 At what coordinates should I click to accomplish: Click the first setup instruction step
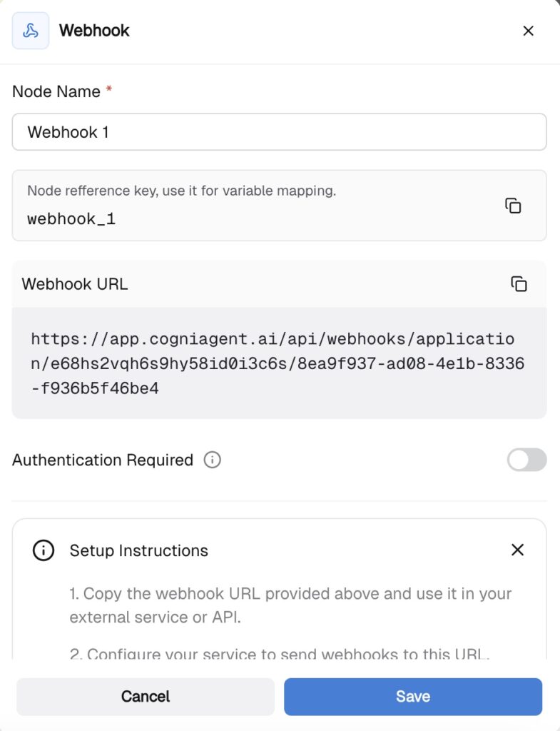[x=290, y=605]
